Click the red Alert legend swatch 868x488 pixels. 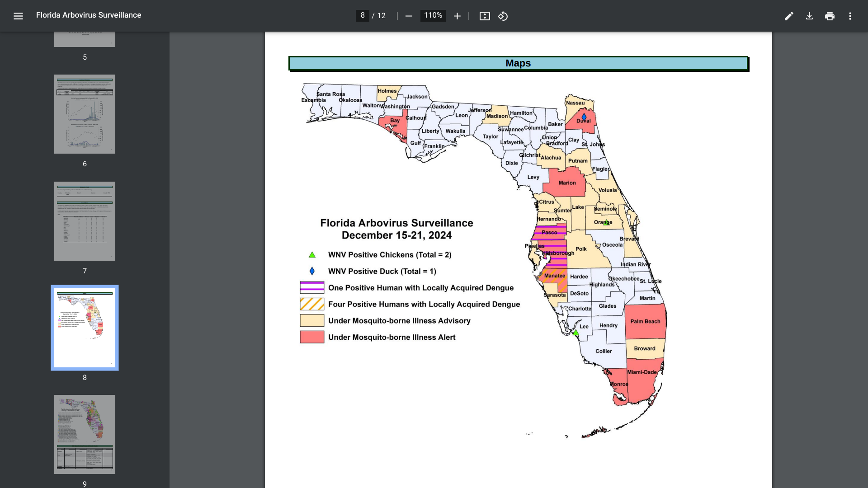click(312, 337)
